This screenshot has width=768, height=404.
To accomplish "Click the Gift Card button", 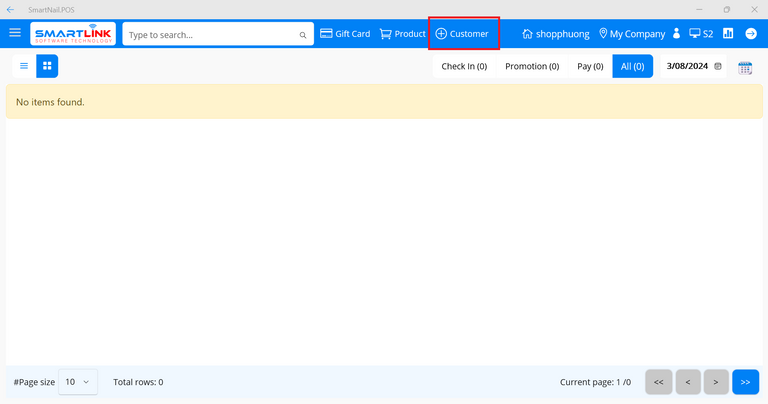I will pyautogui.click(x=345, y=34).
